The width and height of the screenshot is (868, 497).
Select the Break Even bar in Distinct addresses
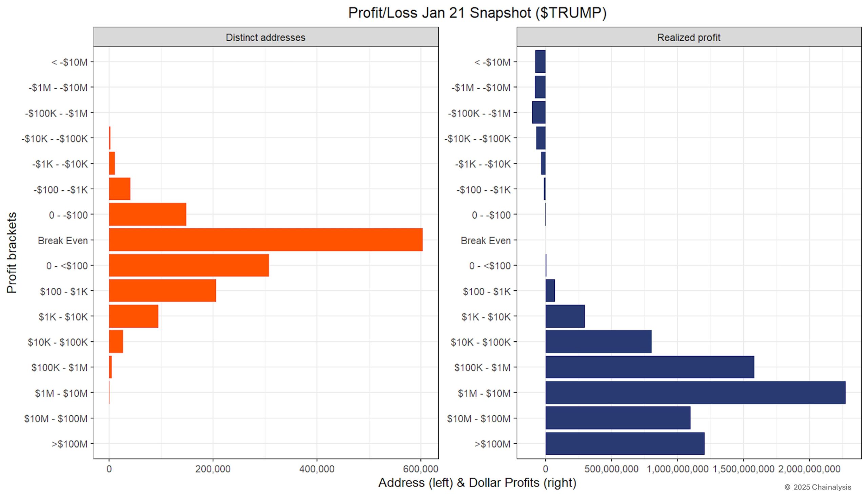click(x=266, y=240)
